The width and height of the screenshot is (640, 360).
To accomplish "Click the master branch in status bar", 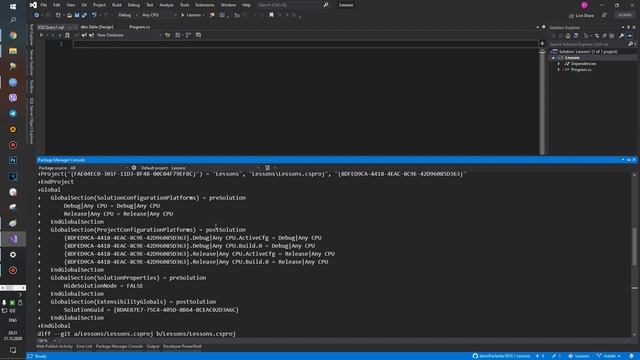I will click(608, 356).
